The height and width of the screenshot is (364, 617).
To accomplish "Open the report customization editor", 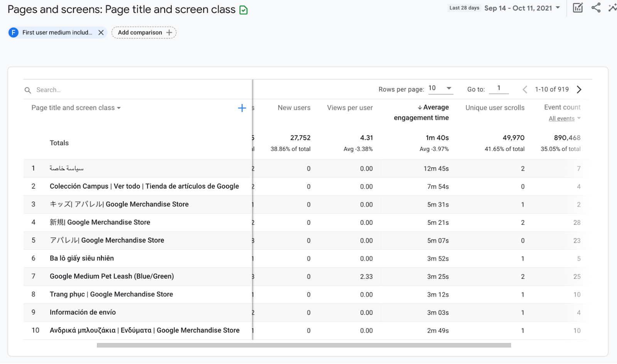I will coord(577,8).
